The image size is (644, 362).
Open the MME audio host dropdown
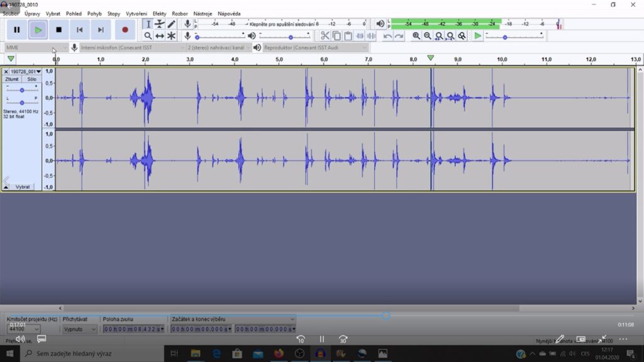pyautogui.click(x=36, y=48)
